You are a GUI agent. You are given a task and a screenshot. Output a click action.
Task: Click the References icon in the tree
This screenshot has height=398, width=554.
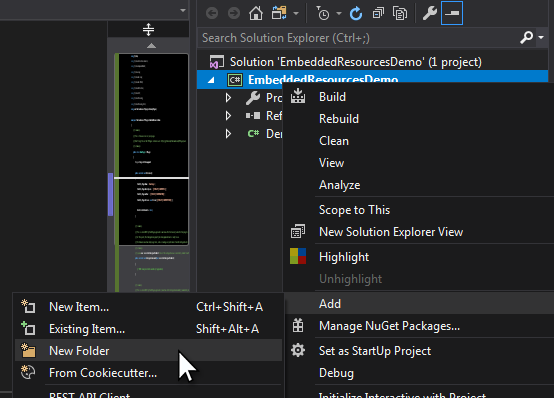click(x=253, y=116)
